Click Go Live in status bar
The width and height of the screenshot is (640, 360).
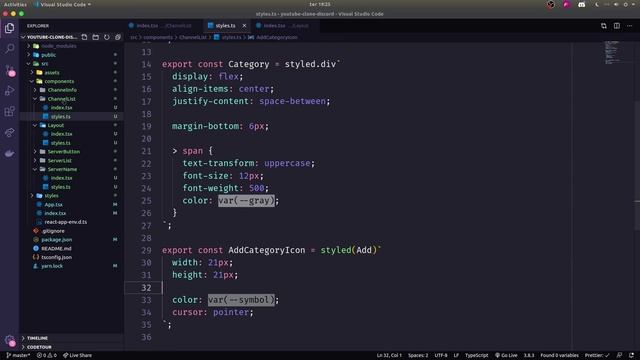pyautogui.click(x=506, y=355)
